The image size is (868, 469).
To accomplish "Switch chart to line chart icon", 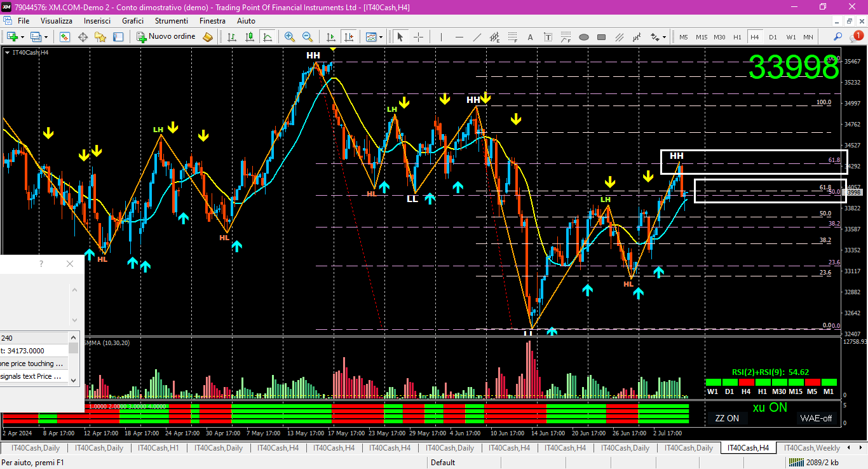I will [268, 37].
